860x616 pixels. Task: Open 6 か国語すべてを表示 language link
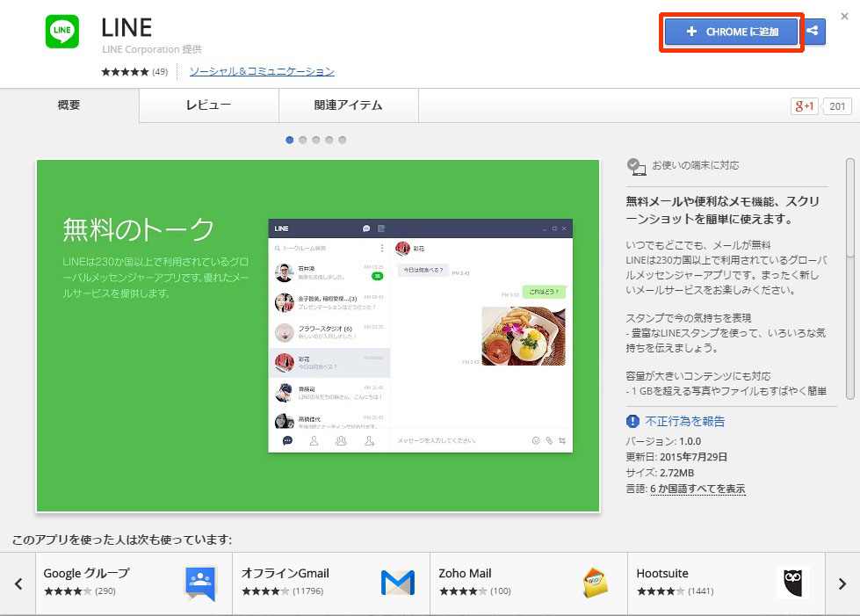coord(697,489)
